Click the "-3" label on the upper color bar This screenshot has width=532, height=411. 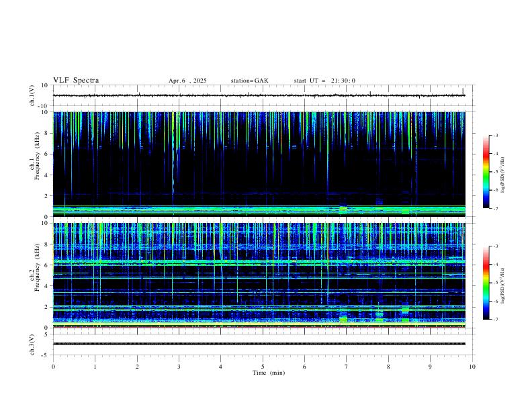point(495,136)
